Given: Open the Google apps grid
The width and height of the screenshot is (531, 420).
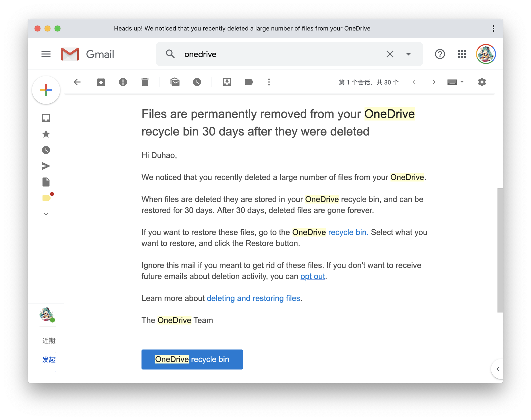Looking at the screenshot, I should 462,54.
